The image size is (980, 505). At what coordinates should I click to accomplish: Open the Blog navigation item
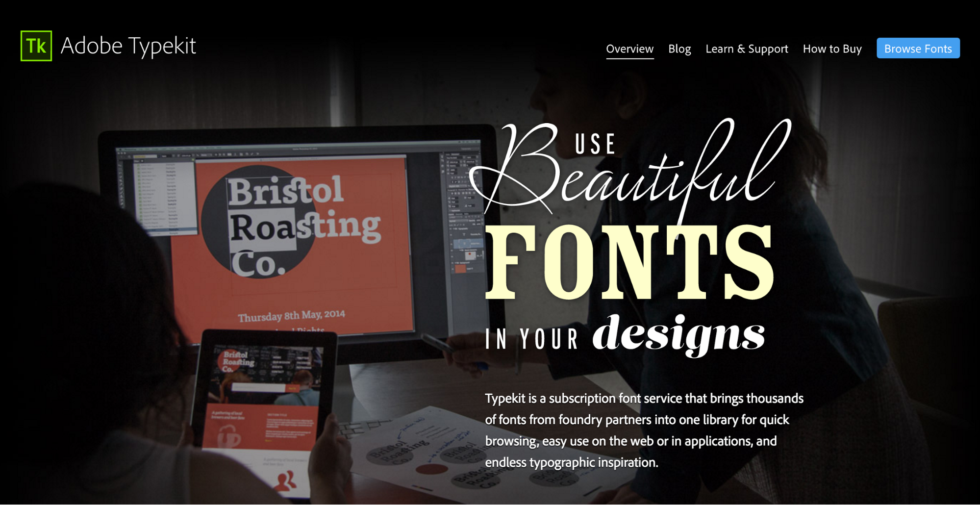tap(679, 49)
